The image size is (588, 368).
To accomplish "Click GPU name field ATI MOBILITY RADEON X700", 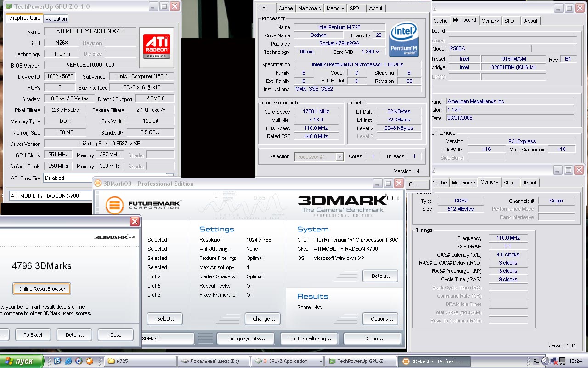I will [90, 31].
